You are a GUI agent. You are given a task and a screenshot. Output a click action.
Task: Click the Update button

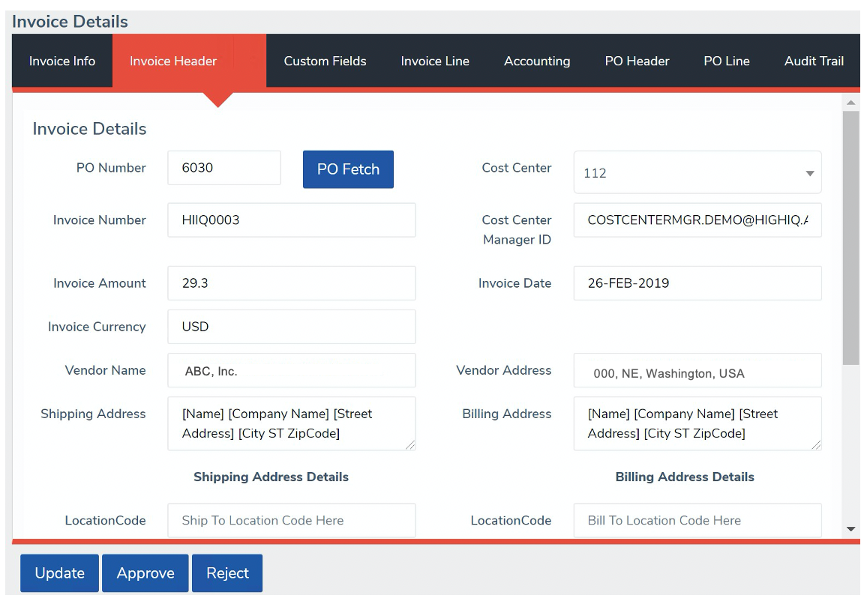pyautogui.click(x=59, y=573)
